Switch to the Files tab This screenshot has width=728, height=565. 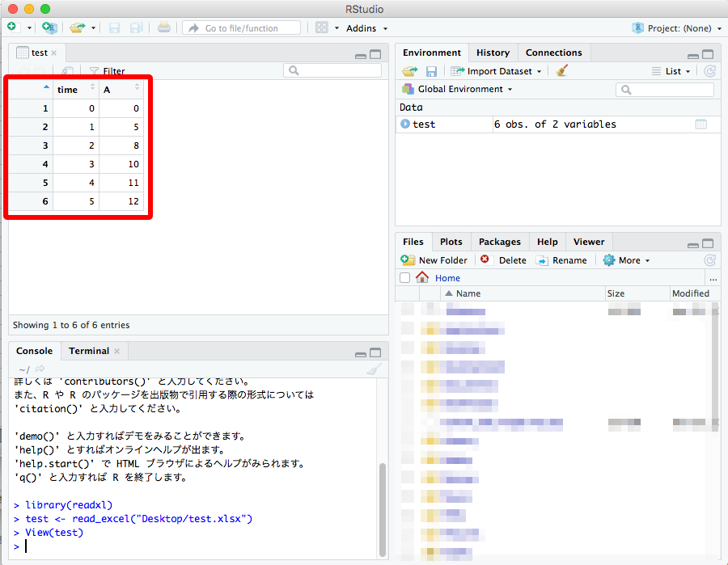413,242
